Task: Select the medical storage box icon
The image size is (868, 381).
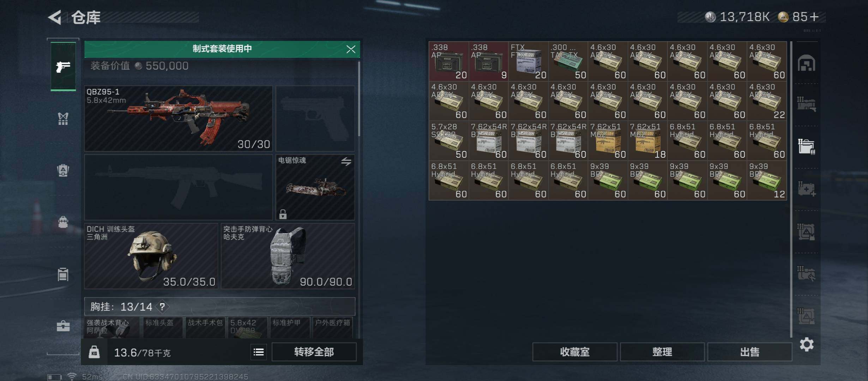Action: [807, 189]
